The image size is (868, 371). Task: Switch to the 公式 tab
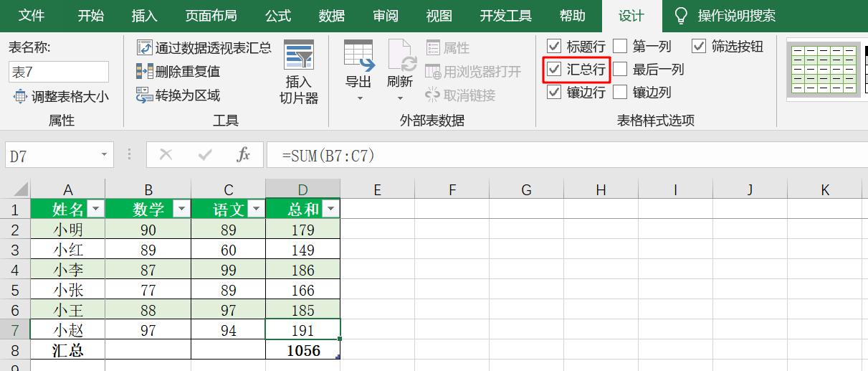[278, 16]
